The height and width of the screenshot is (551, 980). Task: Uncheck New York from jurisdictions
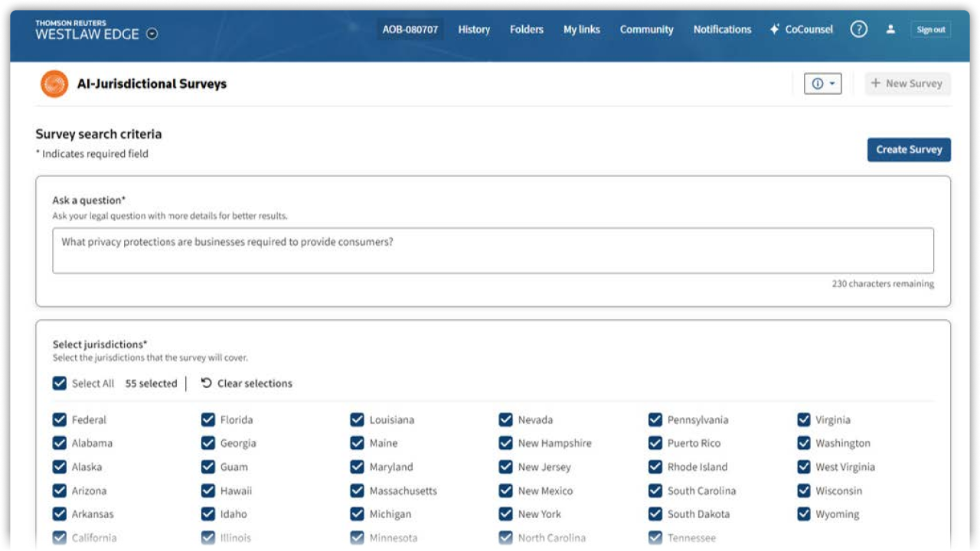point(505,514)
